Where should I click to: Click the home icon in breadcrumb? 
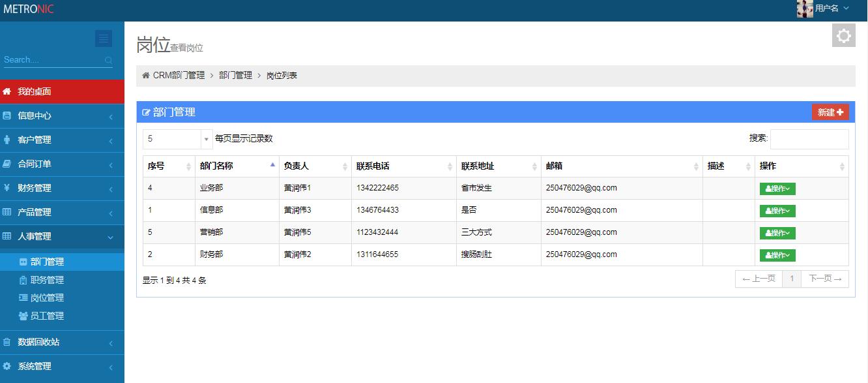tap(146, 76)
